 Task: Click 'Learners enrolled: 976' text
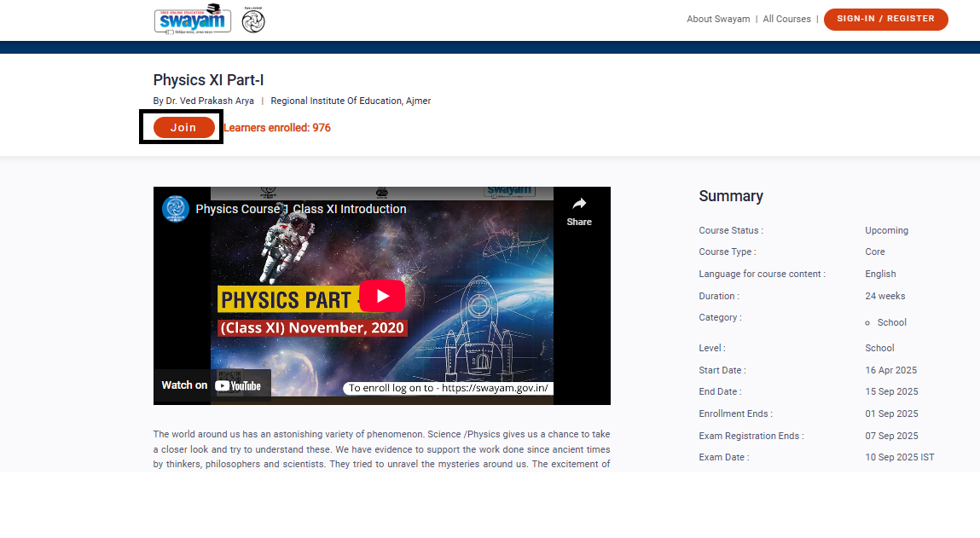click(x=277, y=128)
